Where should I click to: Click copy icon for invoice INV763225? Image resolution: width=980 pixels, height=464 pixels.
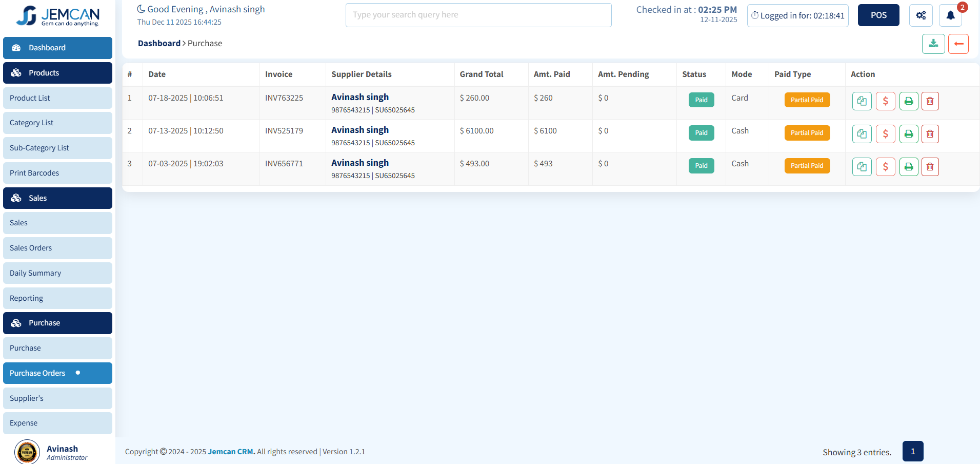[862, 101]
